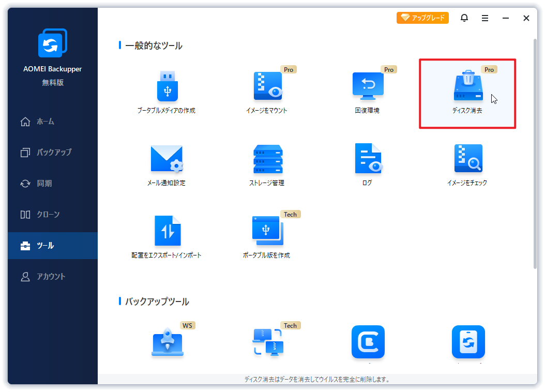Open メール通知設定
This screenshot has width=545, height=392.
tap(167, 166)
